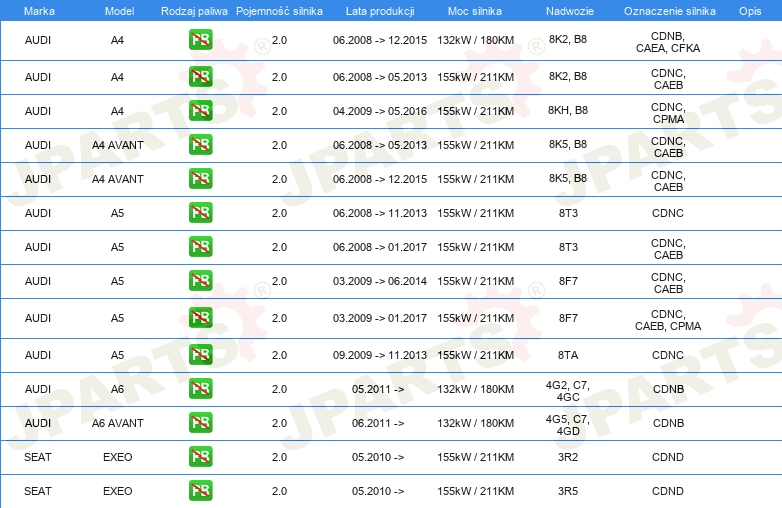The width and height of the screenshot is (782, 508).
Task: Select production dates 06.2008 -> 11.2013
Action: 380,213
